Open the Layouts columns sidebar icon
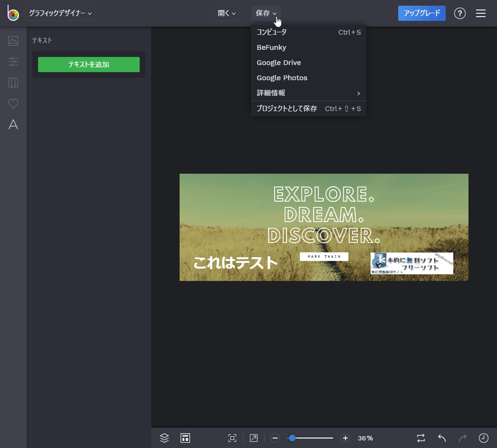497x448 pixels. coord(13,83)
